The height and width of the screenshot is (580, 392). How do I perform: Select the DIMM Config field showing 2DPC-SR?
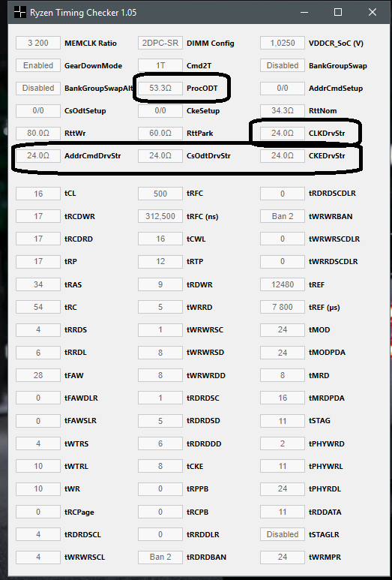(x=160, y=43)
